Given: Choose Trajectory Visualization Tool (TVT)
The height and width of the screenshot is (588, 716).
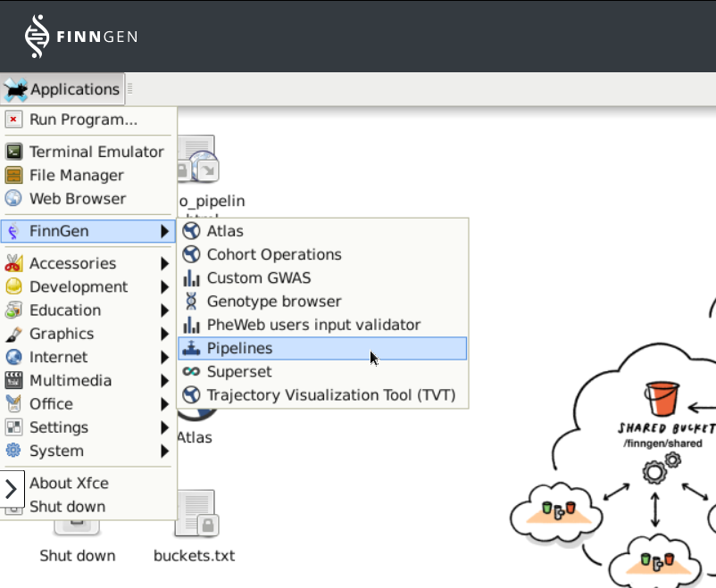Looking at the screenshot, I should pyautogui.click(x=330, y=394).
